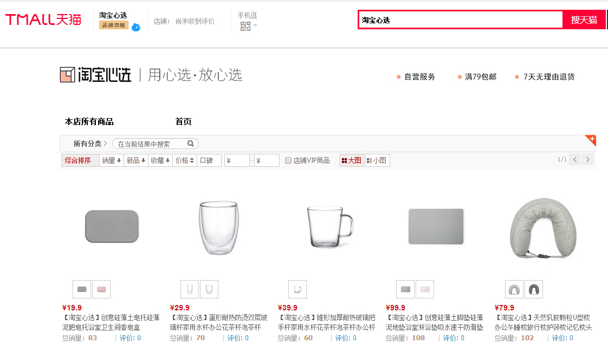Expand the 所有分类 category list

click(x=90, y=144)
